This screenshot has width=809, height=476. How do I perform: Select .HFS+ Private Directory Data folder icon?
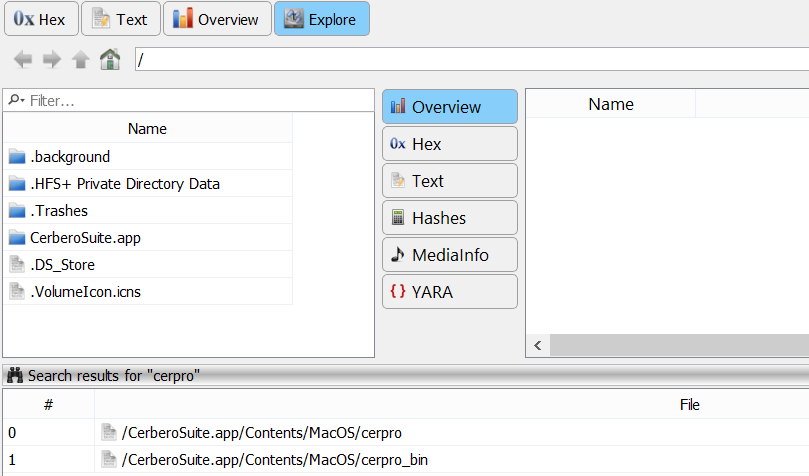pyautogui.click(x=17, y=184)
